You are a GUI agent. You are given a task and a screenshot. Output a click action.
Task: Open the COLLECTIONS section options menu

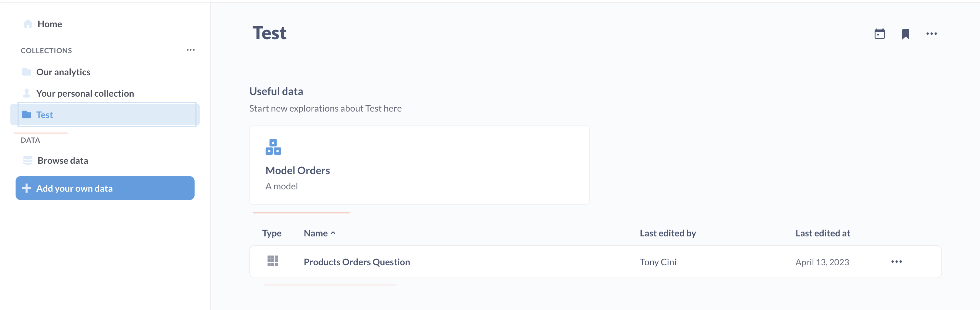click(191, 50)
